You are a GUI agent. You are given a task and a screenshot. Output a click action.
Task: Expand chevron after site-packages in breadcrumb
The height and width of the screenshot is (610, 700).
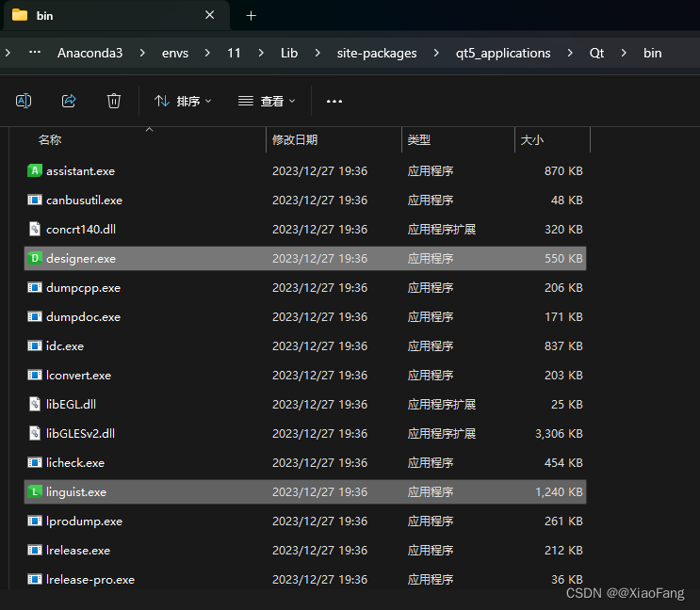(x=436, y=53)
